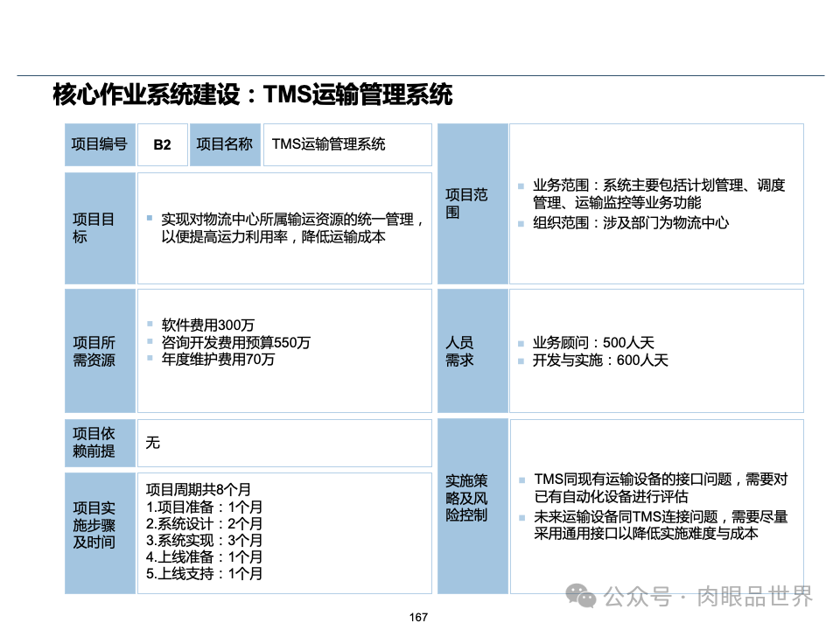The height and width of the screenshot is (630, 840).
Task: Select the 项目编号 header cell
Action: pyautogui.click(x=100, y=144)
